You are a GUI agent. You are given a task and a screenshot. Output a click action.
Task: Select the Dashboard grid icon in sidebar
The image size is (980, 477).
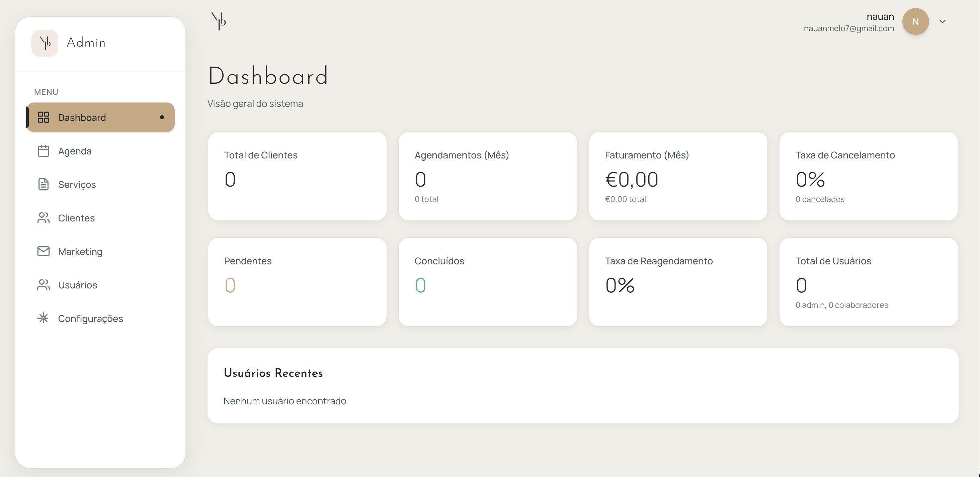[44, 117]
